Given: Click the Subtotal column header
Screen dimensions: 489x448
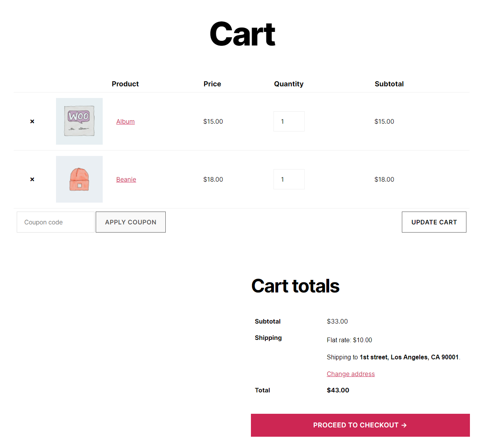Looking at the screenshot, I should pos(389,84).
